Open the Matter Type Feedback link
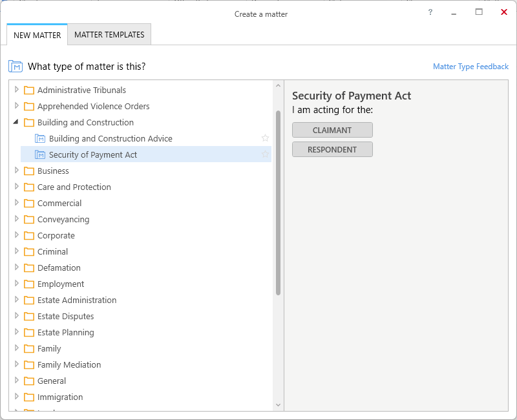 pyautogui.click(x=470, y=67)
